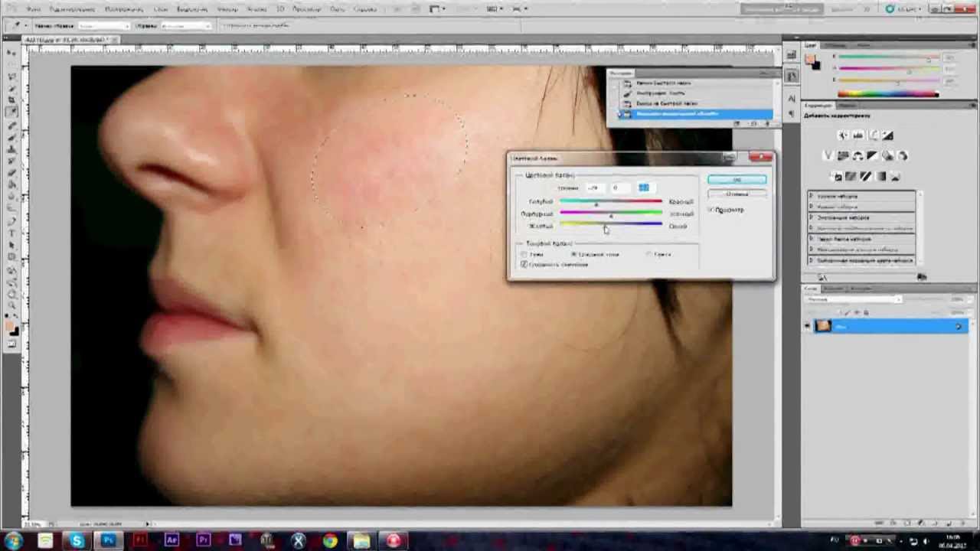Select the Средние тона radio button
The width and height of the screenshot is (980, 551).
574,254
